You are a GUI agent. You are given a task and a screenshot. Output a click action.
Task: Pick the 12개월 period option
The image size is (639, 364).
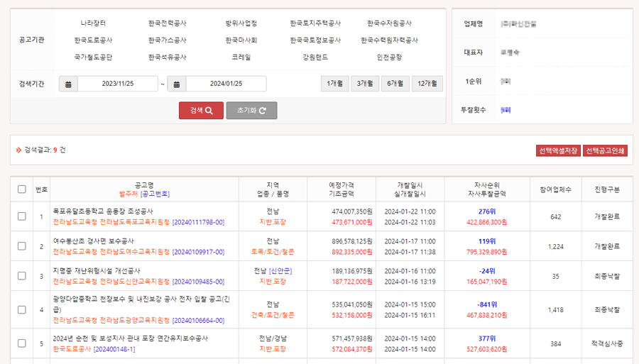pos(427,84)
